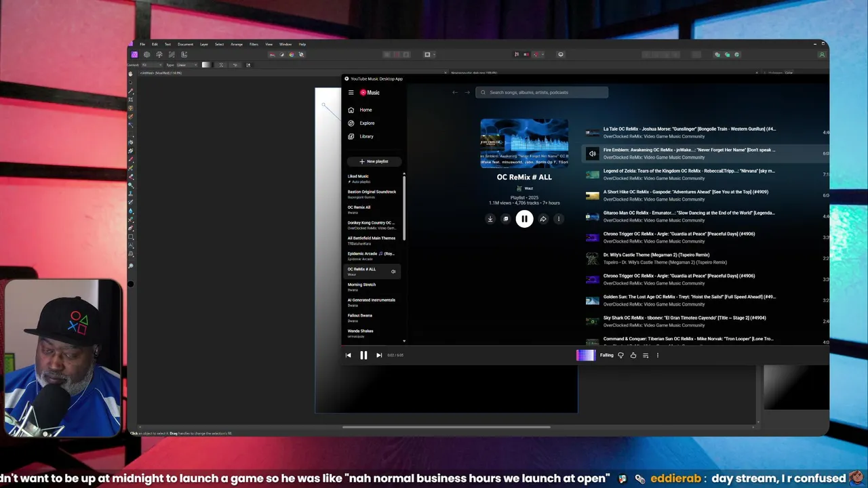Click the speaker icon on OC ReMix # ALL sidebar row
Screen dimensions: 868x488
pos(393,272)
